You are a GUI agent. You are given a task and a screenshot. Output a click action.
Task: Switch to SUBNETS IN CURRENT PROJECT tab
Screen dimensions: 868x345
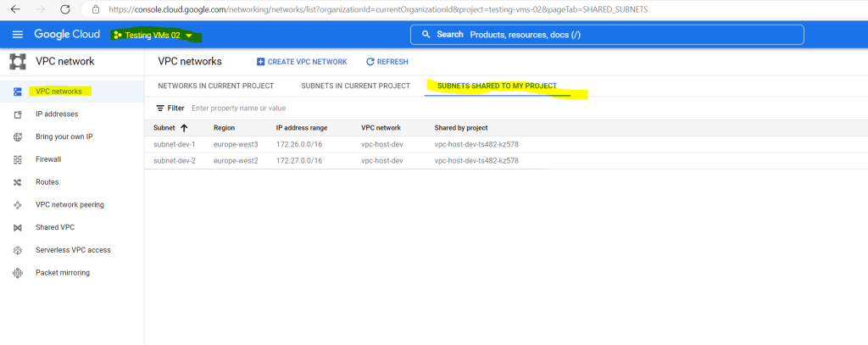pos(355,86)
